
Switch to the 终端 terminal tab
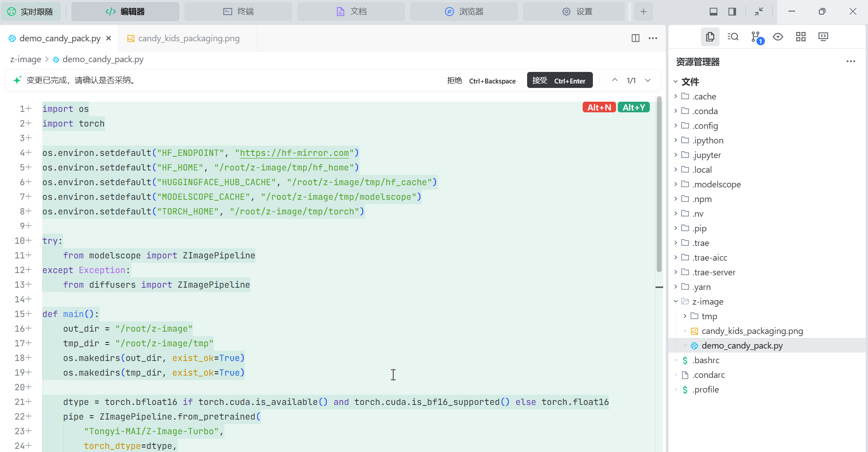pos(238,12)
